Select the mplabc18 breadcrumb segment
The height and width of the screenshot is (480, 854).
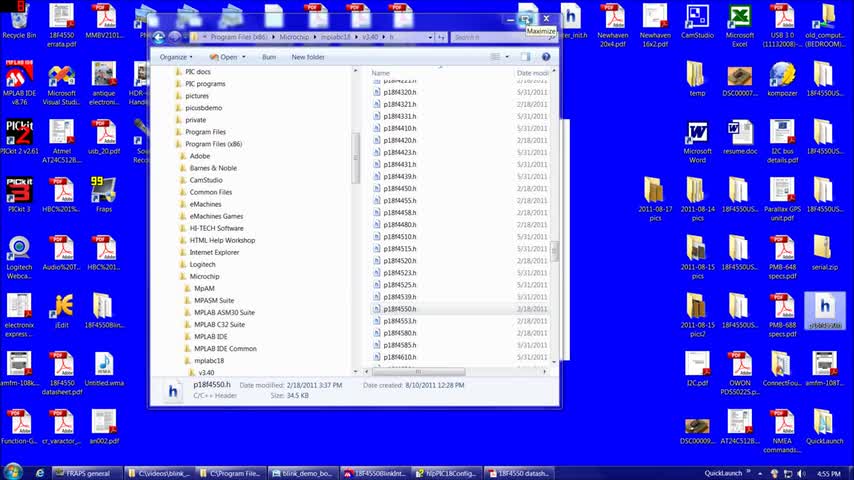(336, 37)
